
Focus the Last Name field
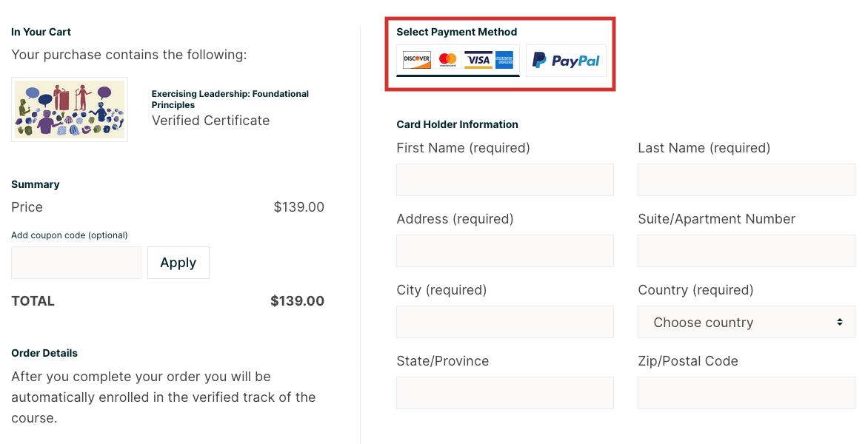[x=746, y=180]
